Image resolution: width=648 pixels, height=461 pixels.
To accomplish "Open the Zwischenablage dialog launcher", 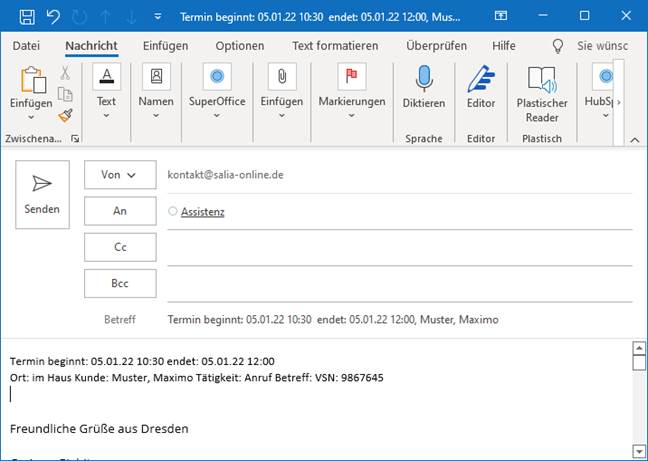I will point(75,139).
